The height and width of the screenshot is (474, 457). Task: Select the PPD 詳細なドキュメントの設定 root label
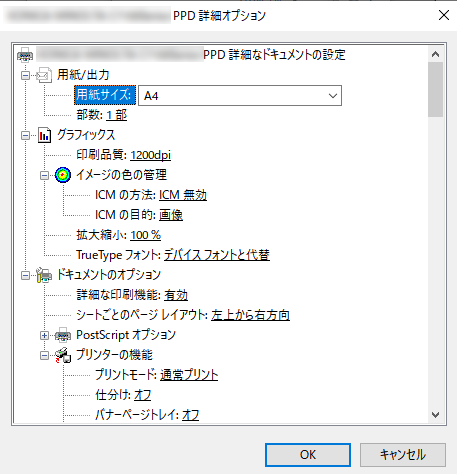[x=274, y=55]
